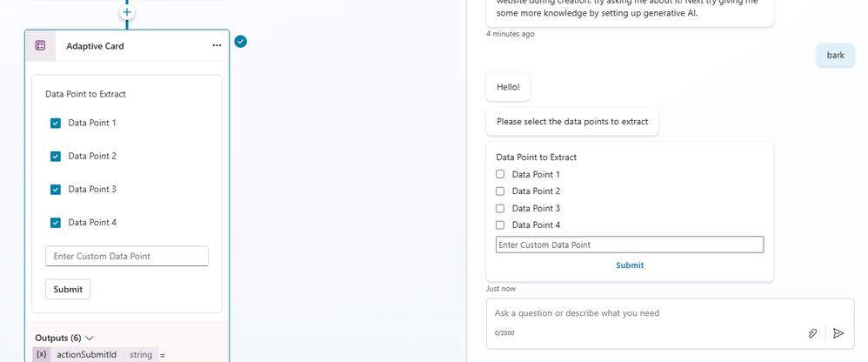This screenshot has width=868, height=362.
Task: Click the attach file paperclip icon
Action: pos(812,332)
